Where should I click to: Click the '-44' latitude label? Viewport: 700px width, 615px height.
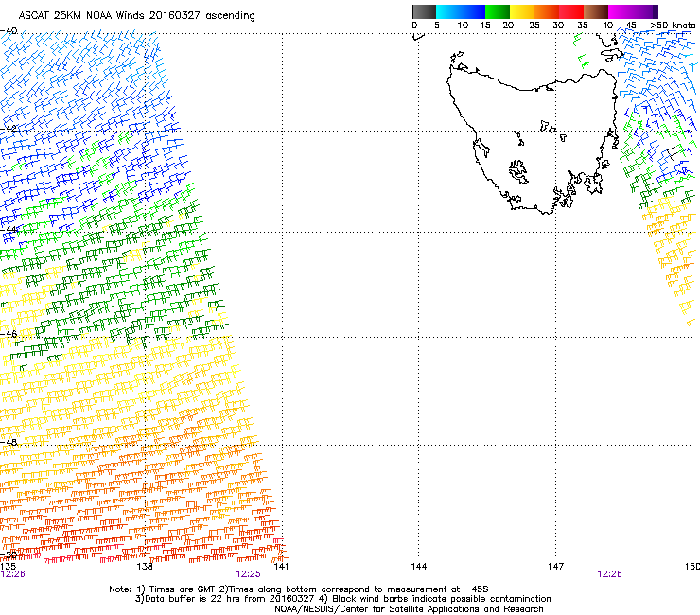click(9, 230)
